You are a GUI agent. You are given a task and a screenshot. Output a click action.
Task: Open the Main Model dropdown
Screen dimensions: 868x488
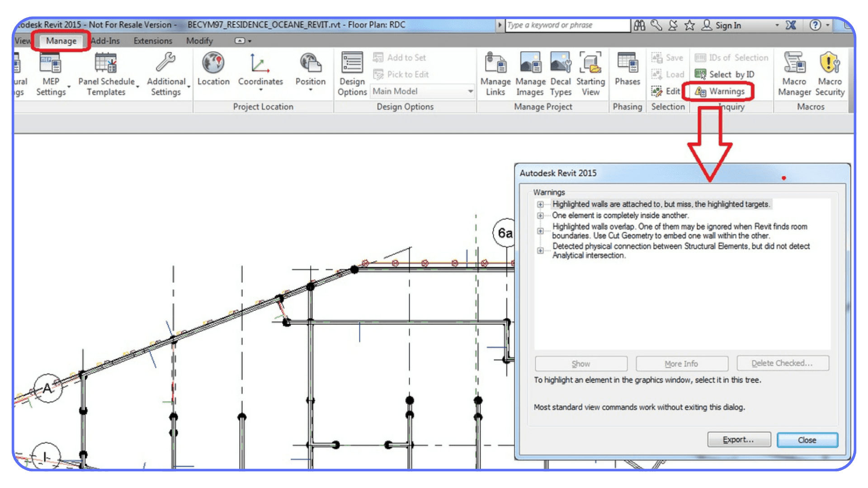point(471,91)
